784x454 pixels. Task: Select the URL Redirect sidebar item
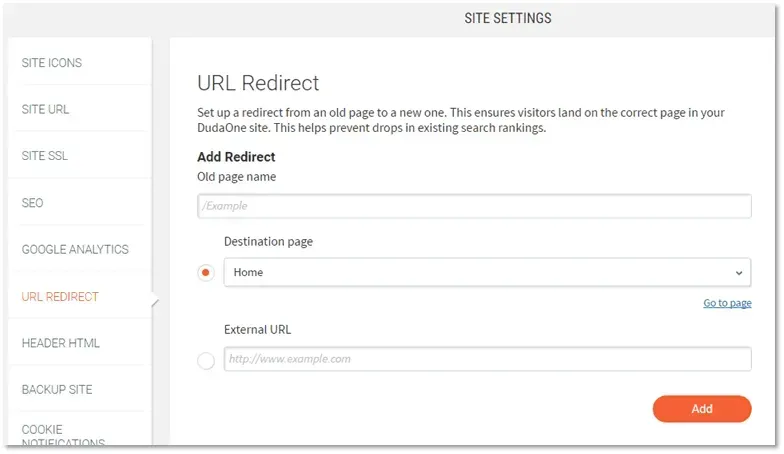60,297
